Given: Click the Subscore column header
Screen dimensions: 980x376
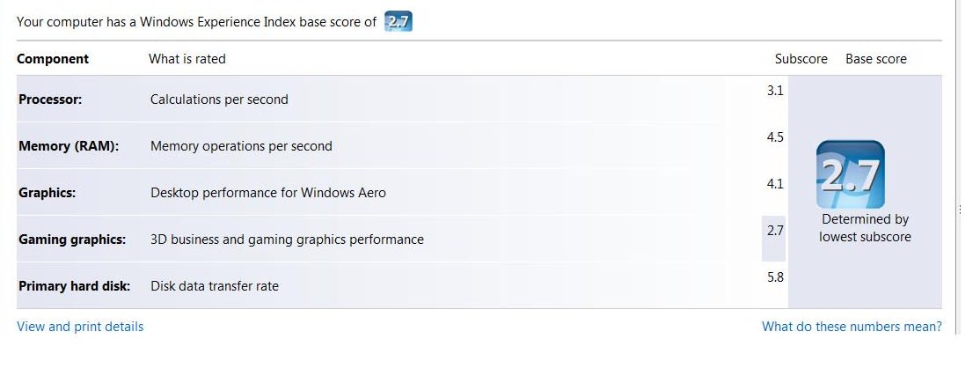Looking at the screenshot, I should click(x=801, y=59).
